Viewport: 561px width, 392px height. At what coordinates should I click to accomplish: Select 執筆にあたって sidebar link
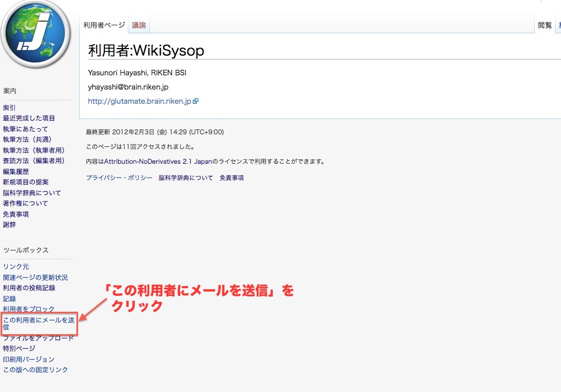[x=26, y=129]
